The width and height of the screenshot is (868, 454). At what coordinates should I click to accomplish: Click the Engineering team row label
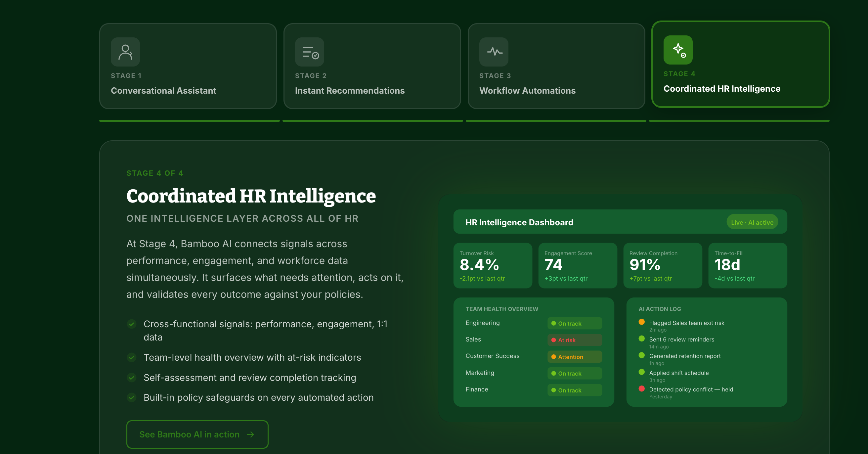click(483, 323)
